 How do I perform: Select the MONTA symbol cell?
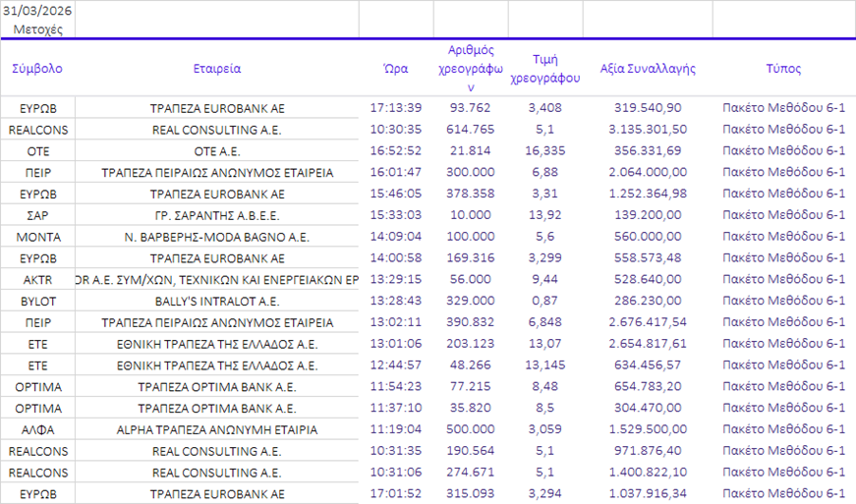pos(37,238)
